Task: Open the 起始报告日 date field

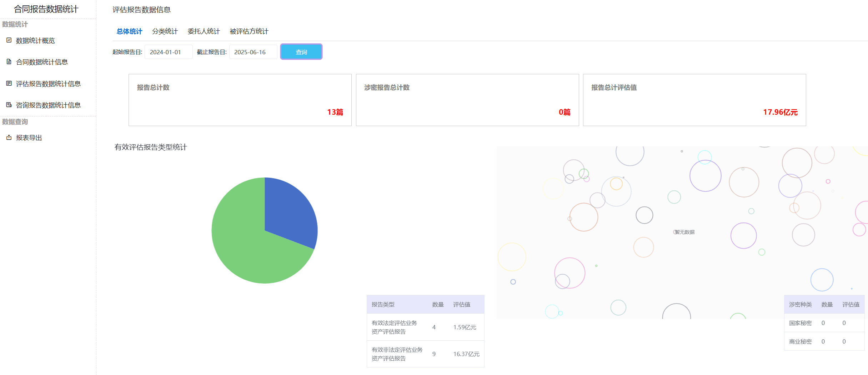Action: click(168, 52)
